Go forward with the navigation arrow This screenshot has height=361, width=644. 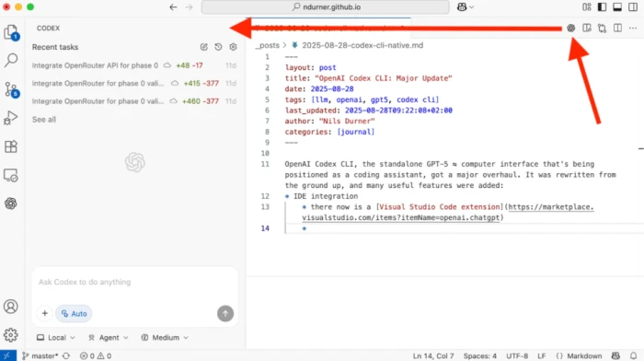(x=189, y=7)
